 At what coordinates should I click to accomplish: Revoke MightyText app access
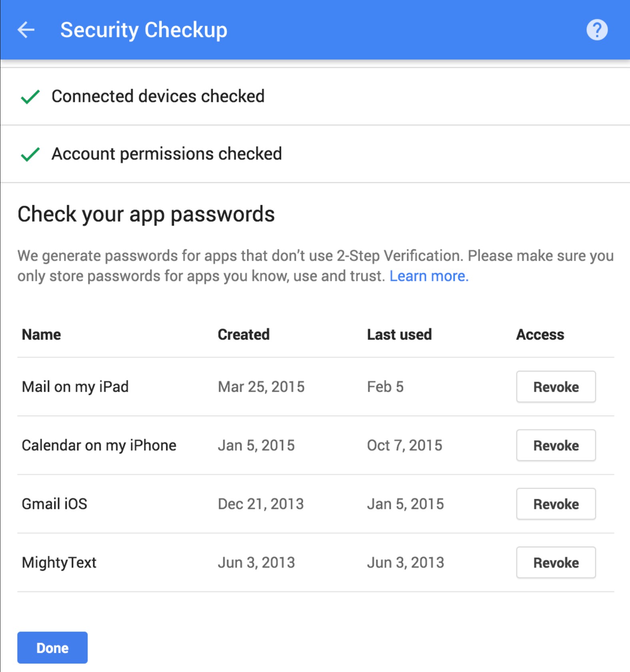point(556,563)
